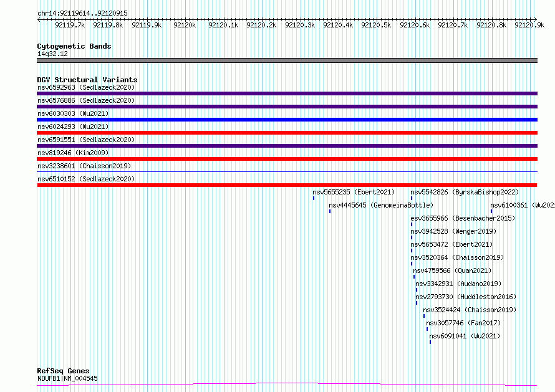The width and height of the screenshot is (555, 392).
Task: Click the red bar under nsv6510152
Action: (287, 185)
